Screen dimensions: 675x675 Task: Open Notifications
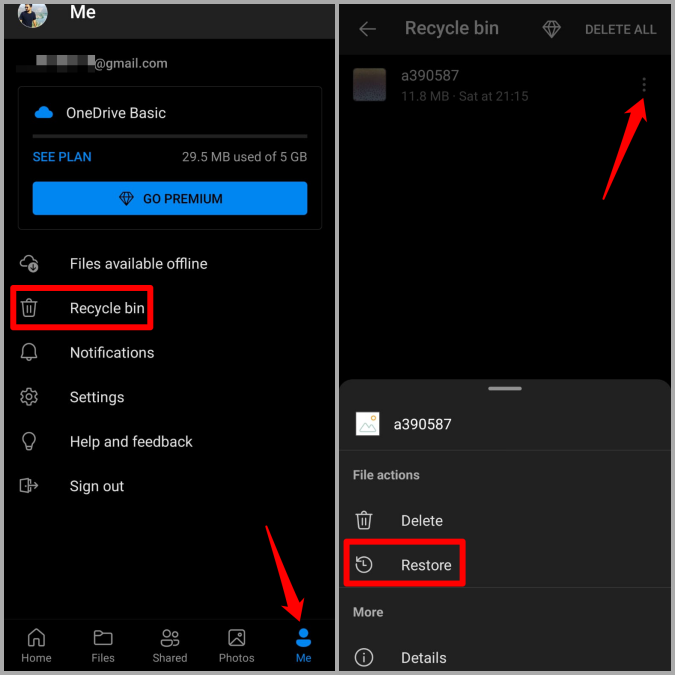tap(168, 353)
